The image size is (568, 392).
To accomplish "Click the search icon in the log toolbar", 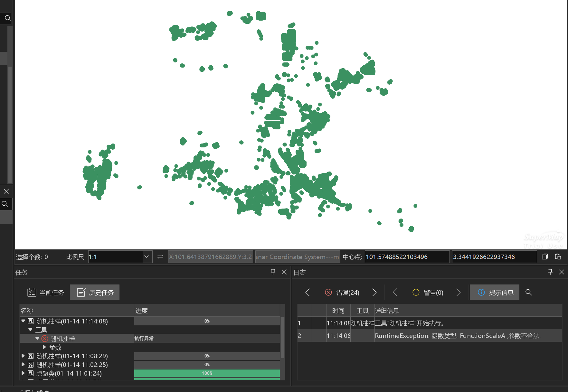I will 528,292.
